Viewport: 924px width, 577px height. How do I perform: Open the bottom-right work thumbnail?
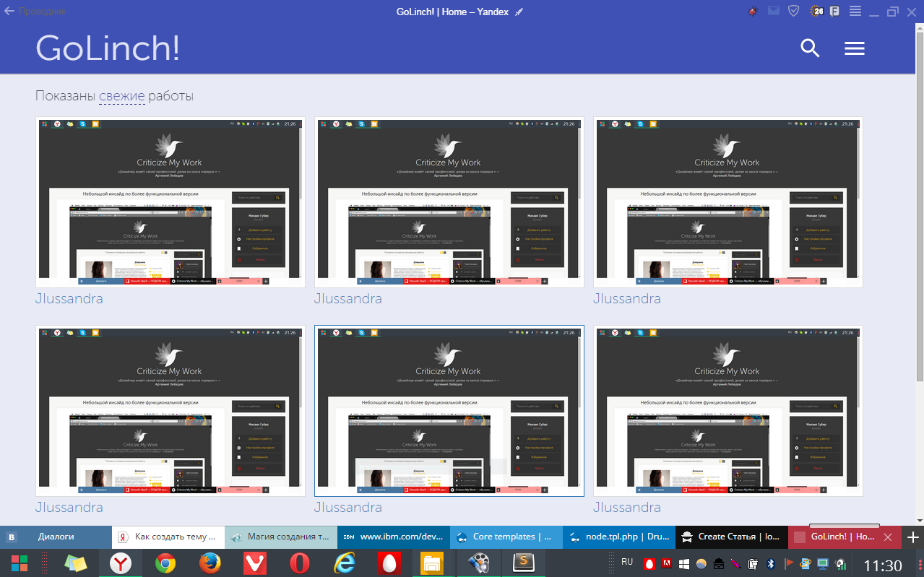pos(728,411)
